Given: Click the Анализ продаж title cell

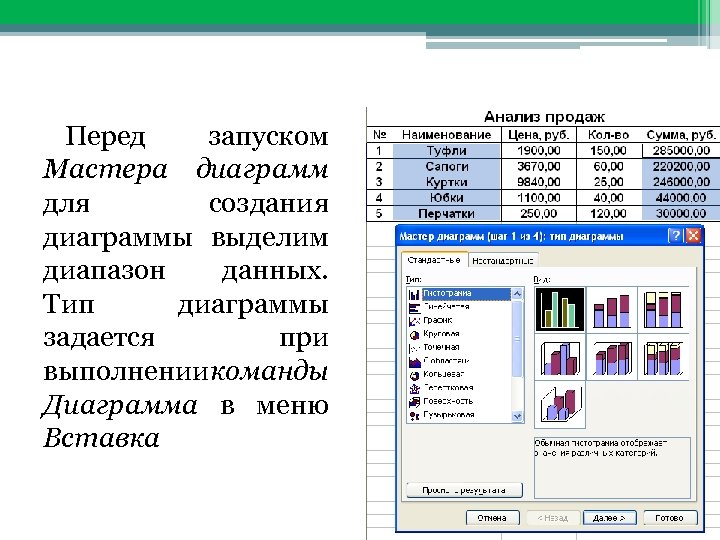Looking at the screenshot, I should 544,117.
